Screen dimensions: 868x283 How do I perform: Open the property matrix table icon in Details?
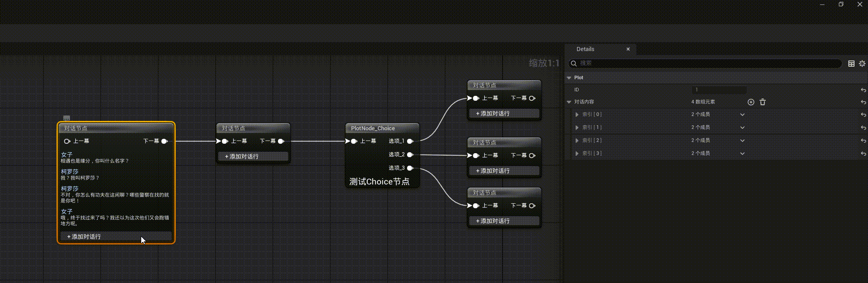coord(851,64)
